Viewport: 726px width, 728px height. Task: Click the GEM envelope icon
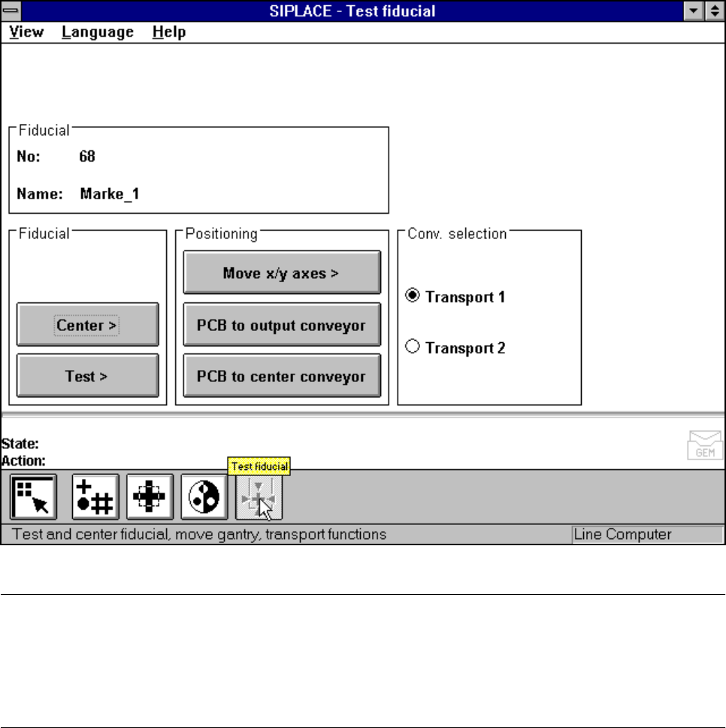click(705, 444)
